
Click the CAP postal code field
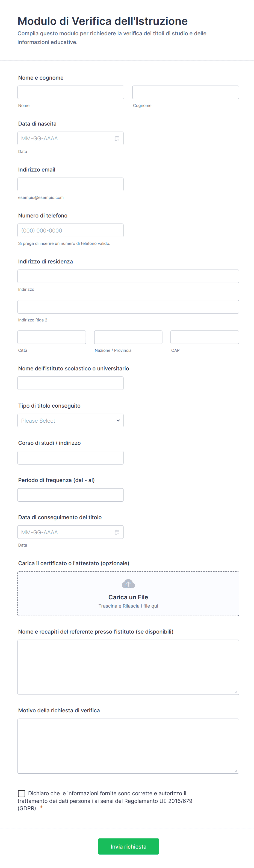pyautogui.click(x=205, y=337)
